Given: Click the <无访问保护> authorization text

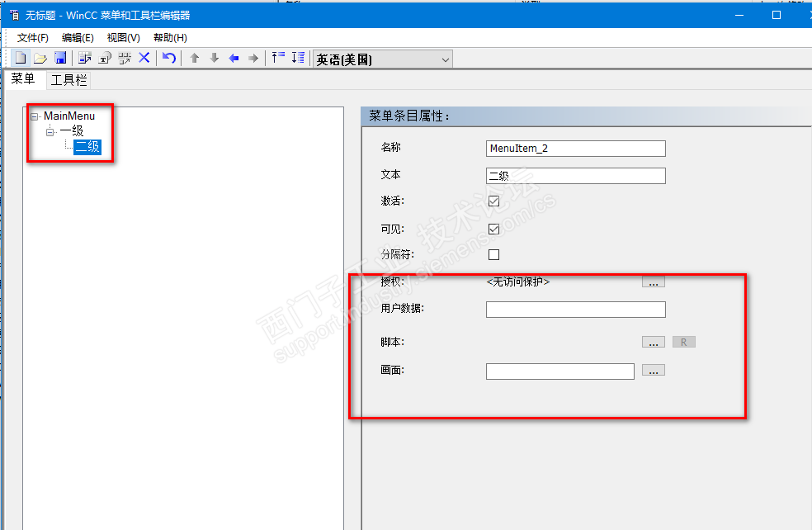Looking at the screenshot, I should click(518, 282).
